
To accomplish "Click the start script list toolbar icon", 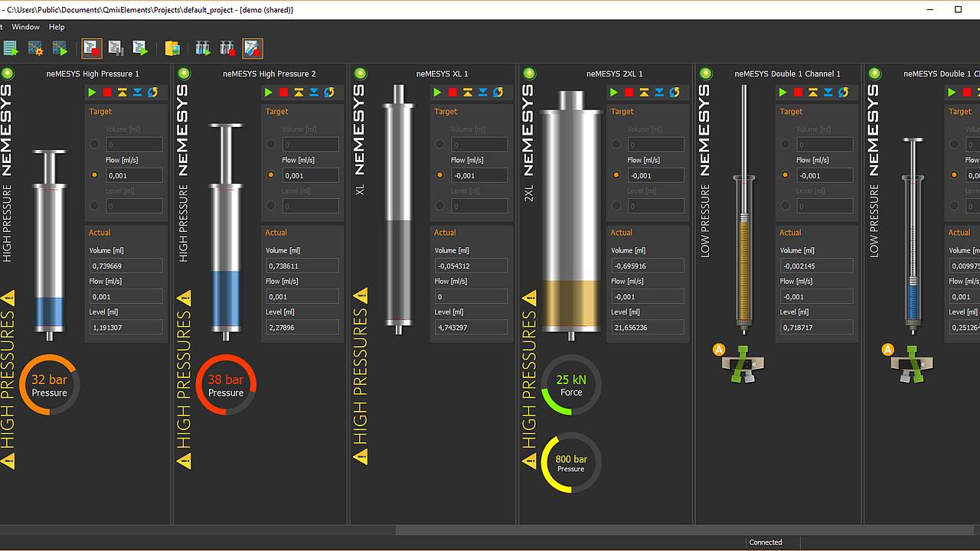I will 11,48.
